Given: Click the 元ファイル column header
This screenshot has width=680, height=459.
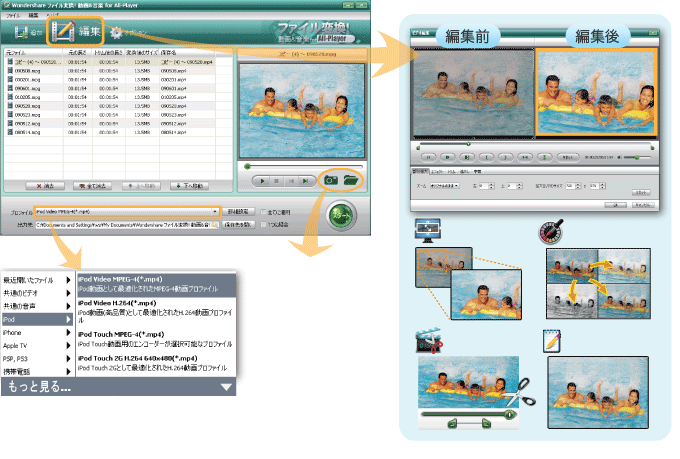Looking at the screenshot, I should [34, 52].
